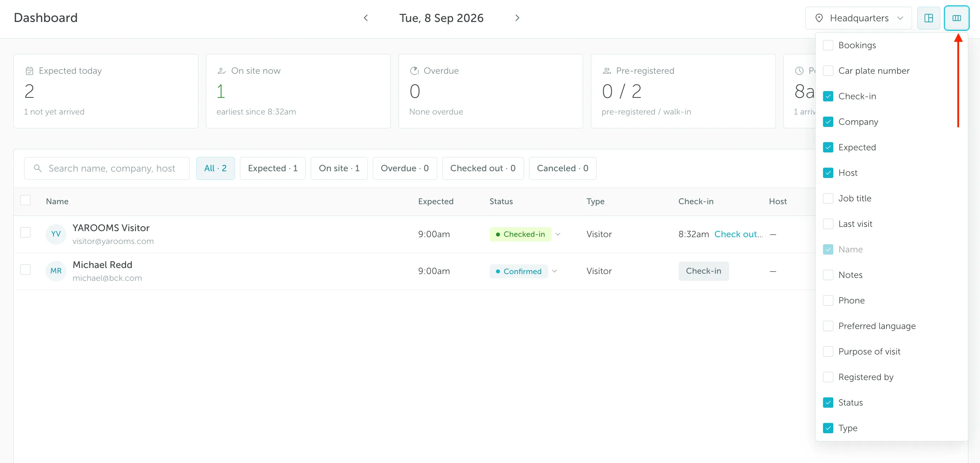The height and width of the screenshot is (463, 980).
Task: Click the YV avatar of YAROOMS Visitor
Action: click(56, 234)
